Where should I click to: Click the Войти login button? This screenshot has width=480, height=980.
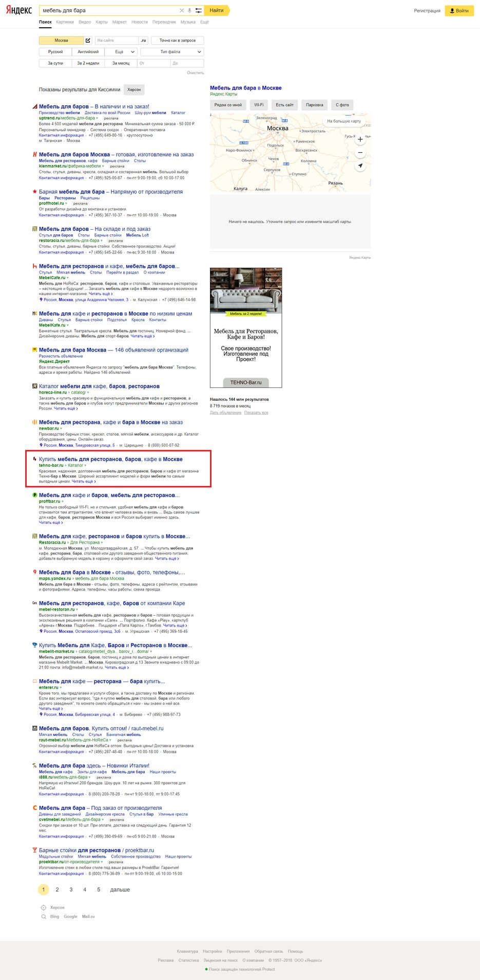click(459, 10)
